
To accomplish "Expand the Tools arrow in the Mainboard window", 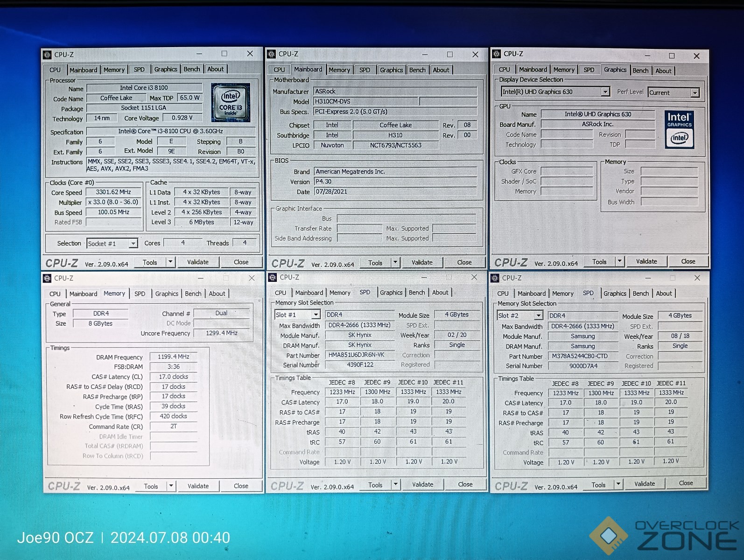I will pyautogui.click(x=395, y=262).
